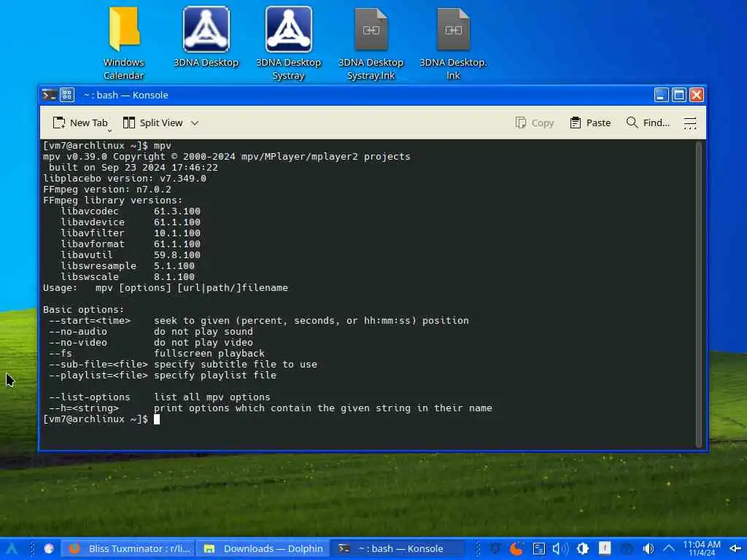Screen dimensions: 747x560
Task: Click the 'libavutil 59.8.100' row
Action: click(130, 254)
